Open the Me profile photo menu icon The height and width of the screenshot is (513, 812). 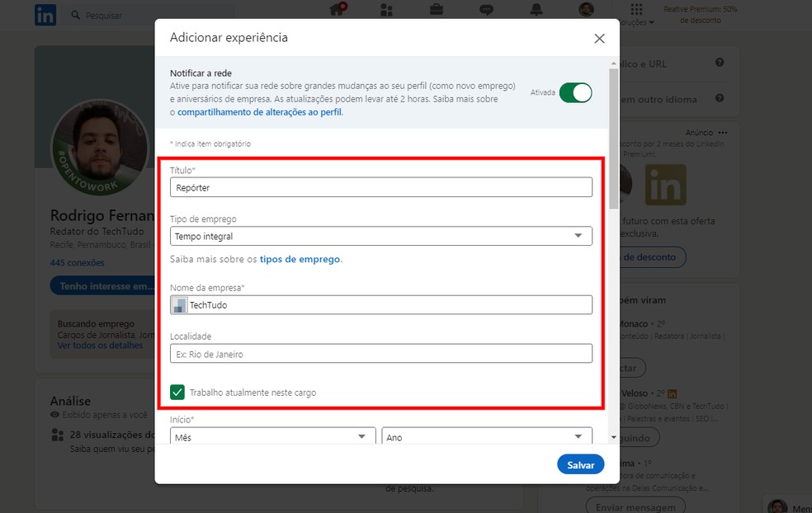tap(585, 10)
